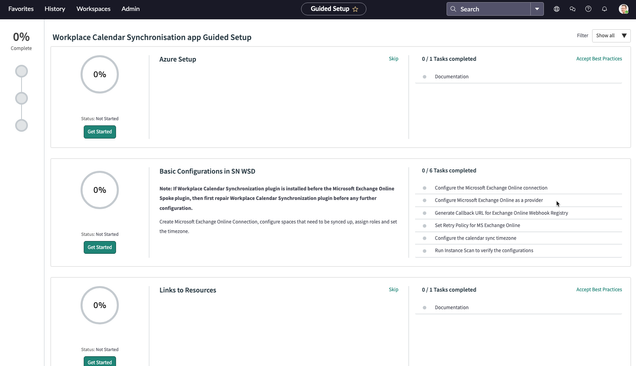
Task: Open the History menu
Action: 55,9
